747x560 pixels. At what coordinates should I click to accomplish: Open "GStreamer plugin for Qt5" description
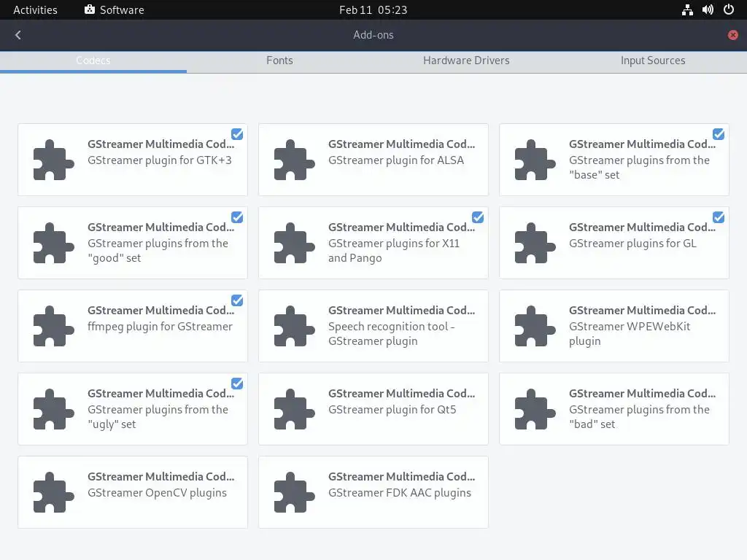click(392, 410)
